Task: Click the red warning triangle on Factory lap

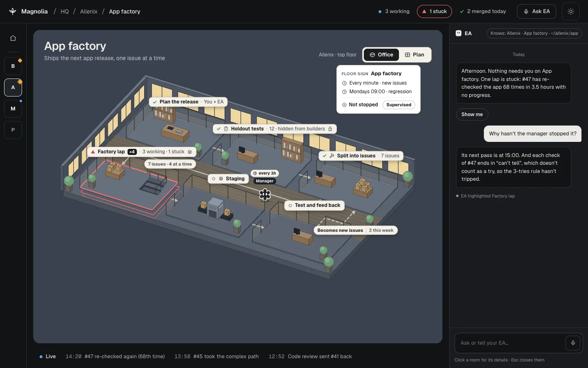Action: (x=93, y=152)
